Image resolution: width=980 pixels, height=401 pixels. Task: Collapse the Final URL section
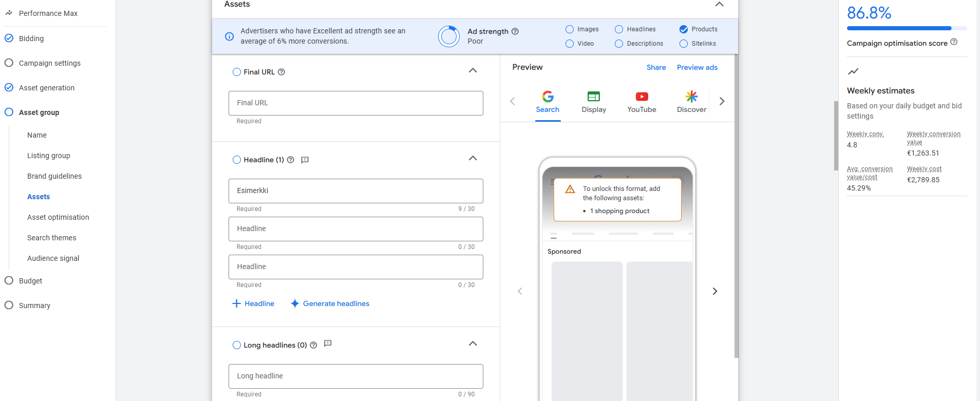(473, 71)
